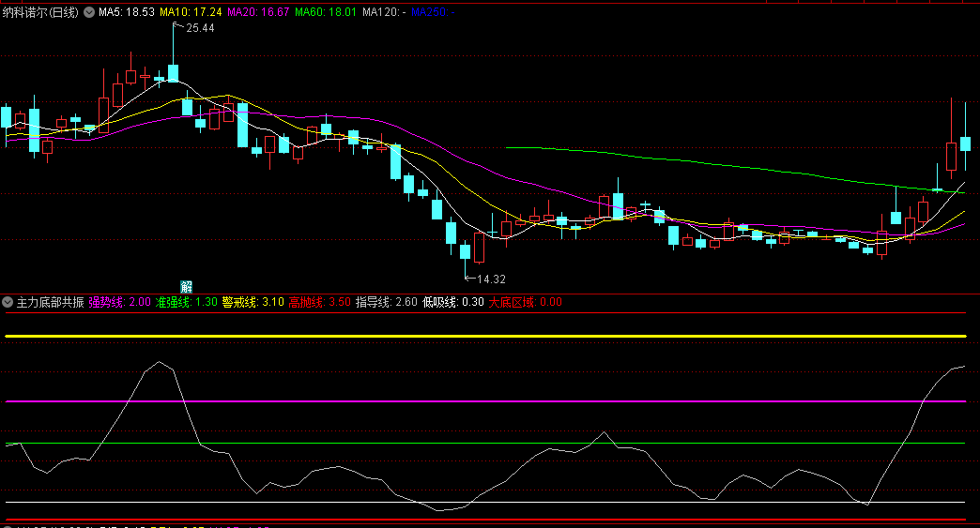
Task: Click the green 准强线 line in the indicator
Action: point(485,443)
